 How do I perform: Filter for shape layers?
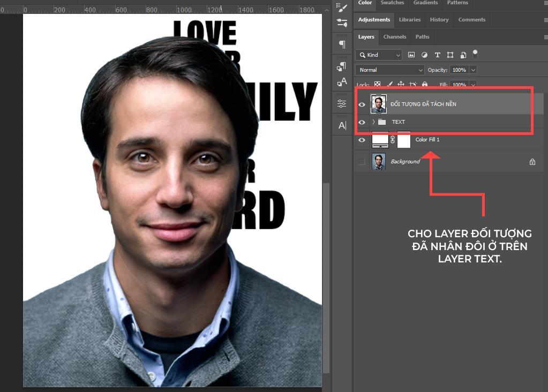coord(450,55)
